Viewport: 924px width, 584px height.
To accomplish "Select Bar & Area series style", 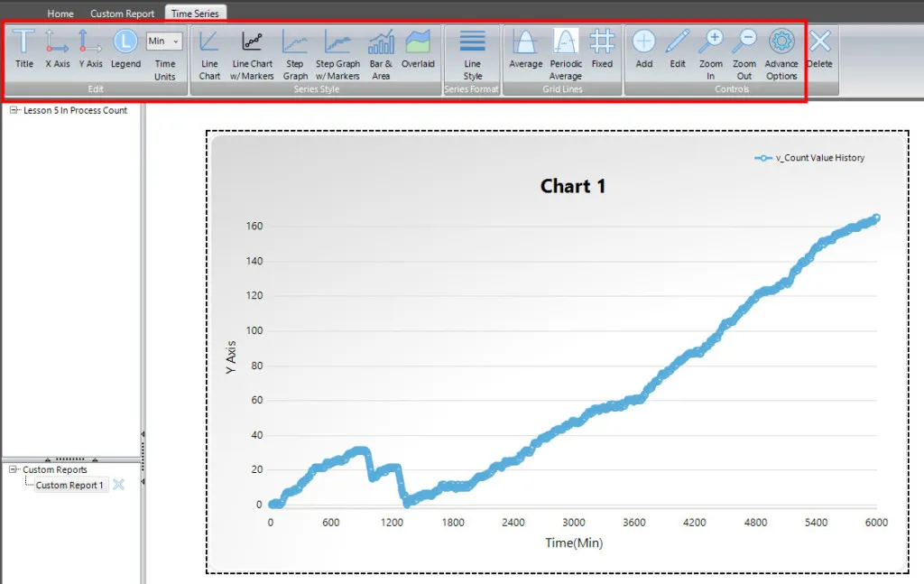I will tap(381, 55).
